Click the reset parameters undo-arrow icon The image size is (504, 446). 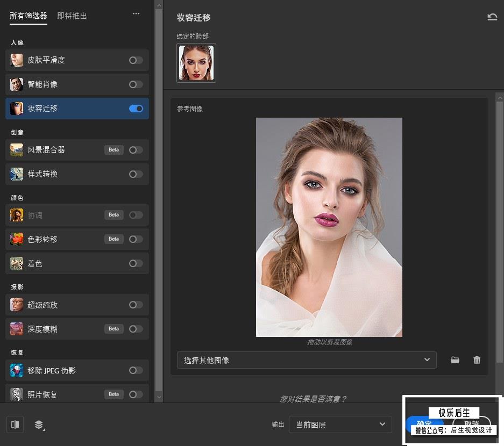click(x=492, y=17)
